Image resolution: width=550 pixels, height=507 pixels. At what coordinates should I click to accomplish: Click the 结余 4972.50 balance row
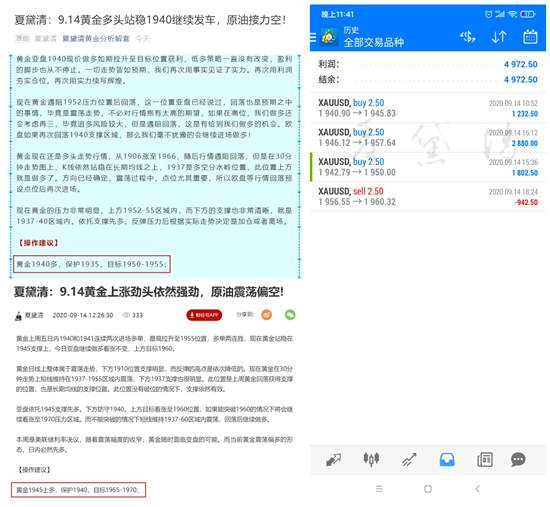point(428,80)
